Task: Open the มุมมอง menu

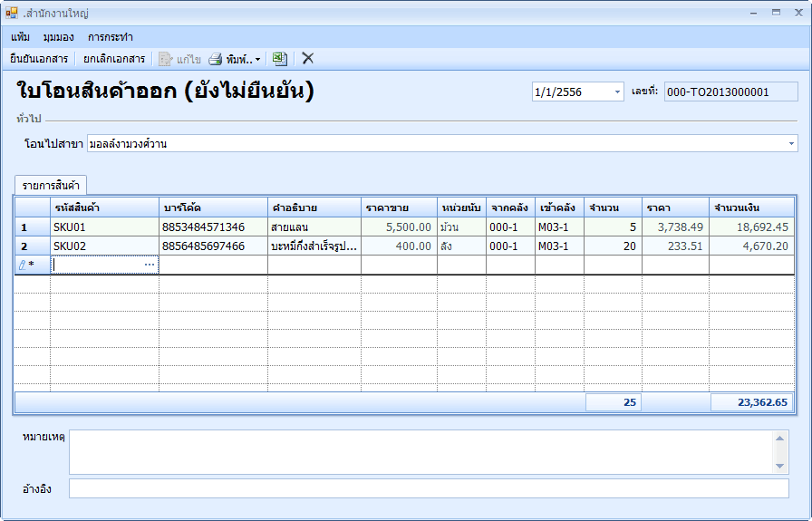Action: pyautogui.click(x=58, y=37)
